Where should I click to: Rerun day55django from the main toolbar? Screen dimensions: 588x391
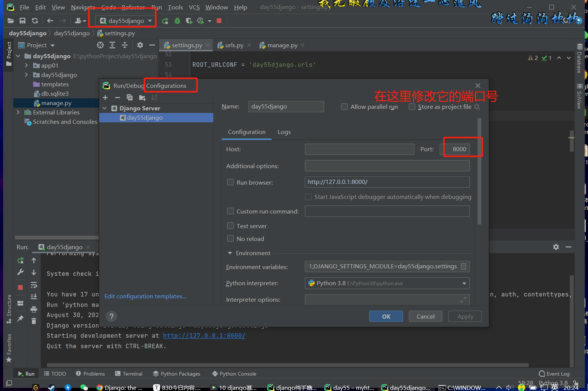165,21
